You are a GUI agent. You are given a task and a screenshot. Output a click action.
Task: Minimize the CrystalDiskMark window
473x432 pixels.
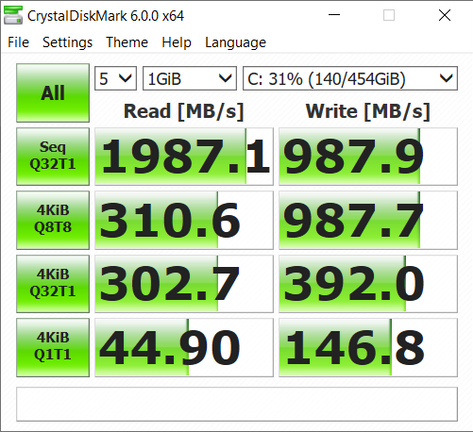pos(334,15)
